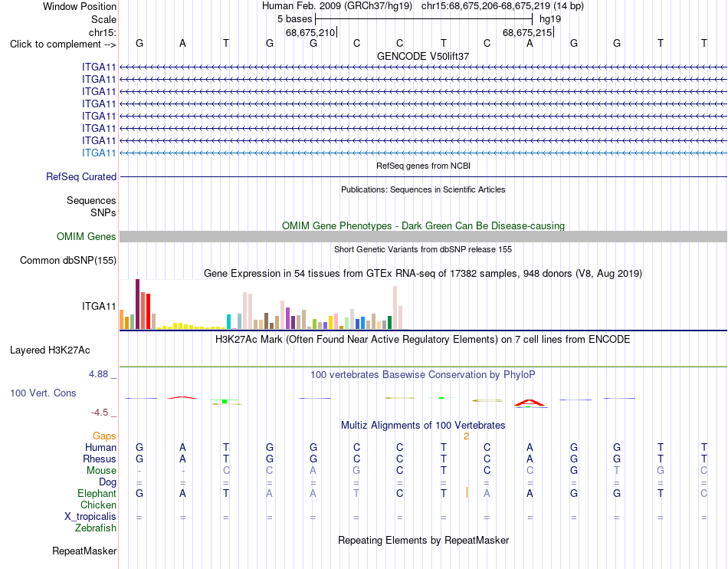Open 'Publications: Sequences in Scientific Articles' title
This screenshot has height=569, width=728.
423,189
